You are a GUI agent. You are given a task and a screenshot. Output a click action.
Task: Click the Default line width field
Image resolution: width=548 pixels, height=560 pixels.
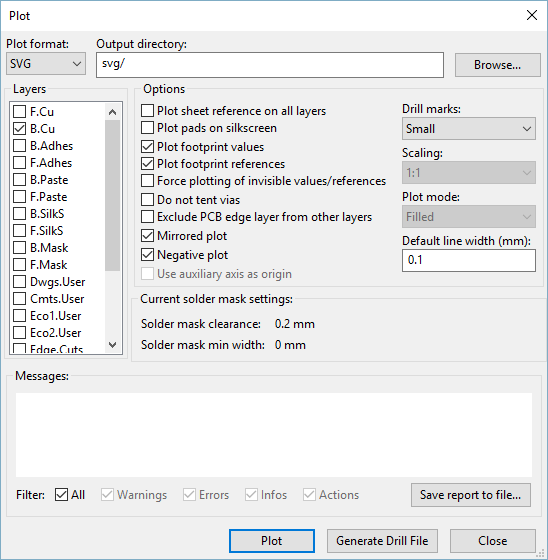point(469,260)
